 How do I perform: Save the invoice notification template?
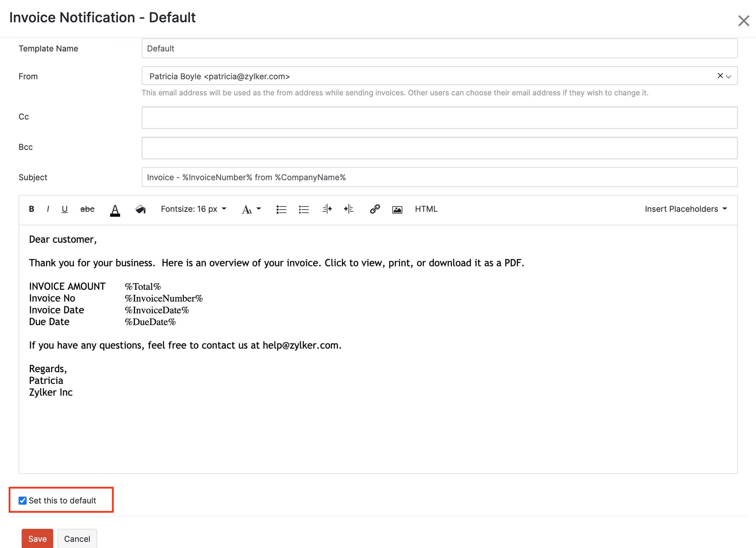pyautogui.click(x=37, y=539)
